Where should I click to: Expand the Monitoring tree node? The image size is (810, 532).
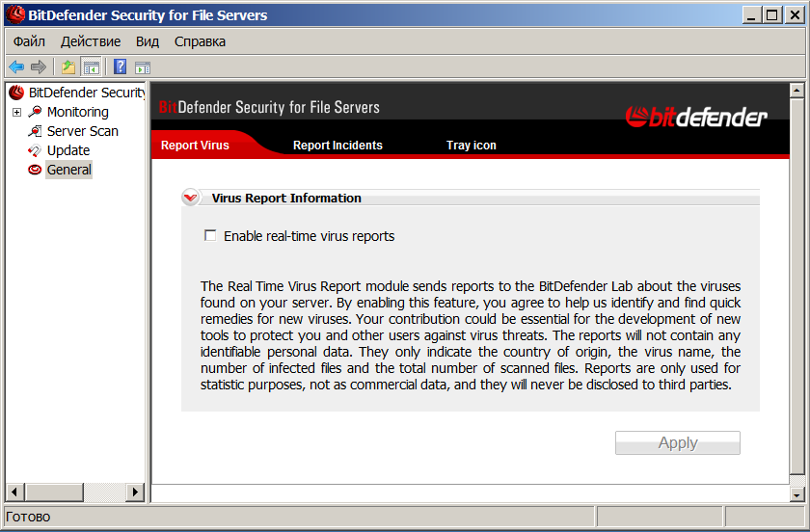click(x=16, y=112)
